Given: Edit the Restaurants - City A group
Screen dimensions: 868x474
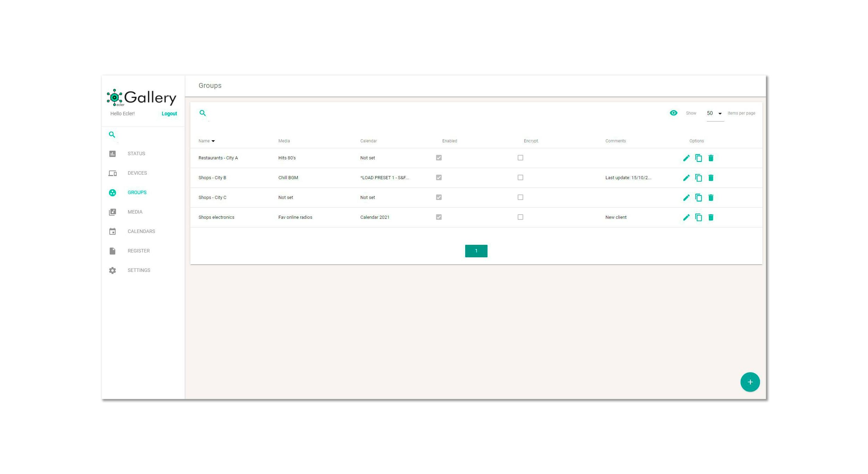Looking at the screenshot, I should [686, 158].
